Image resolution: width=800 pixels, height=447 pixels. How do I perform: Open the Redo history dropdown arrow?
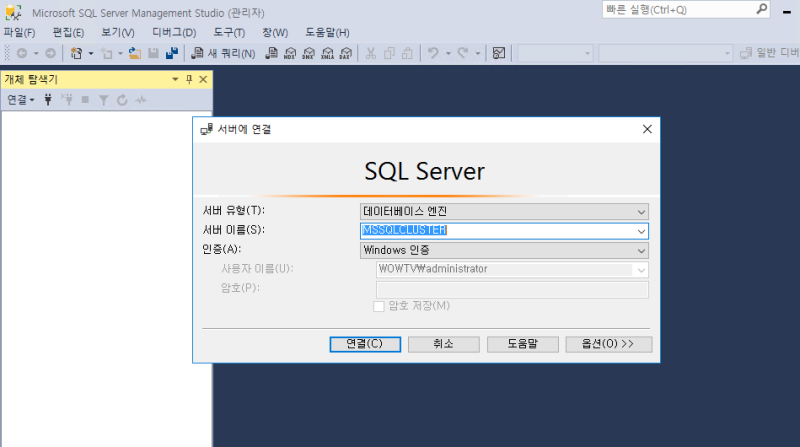coord(478,53)
